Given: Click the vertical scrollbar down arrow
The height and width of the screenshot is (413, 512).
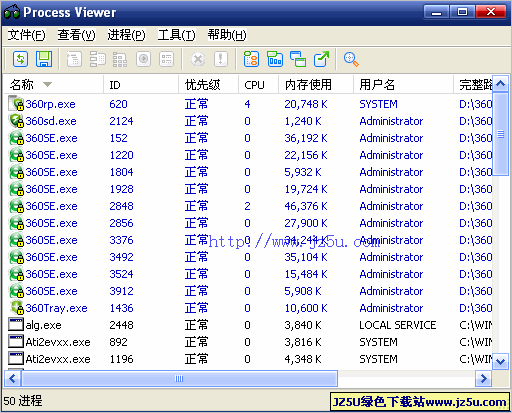Looking at the screenshot, I should [x=500, y=361].
